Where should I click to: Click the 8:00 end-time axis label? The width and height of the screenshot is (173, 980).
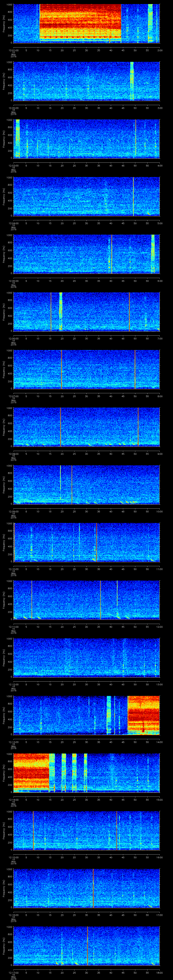coord(160,396)
